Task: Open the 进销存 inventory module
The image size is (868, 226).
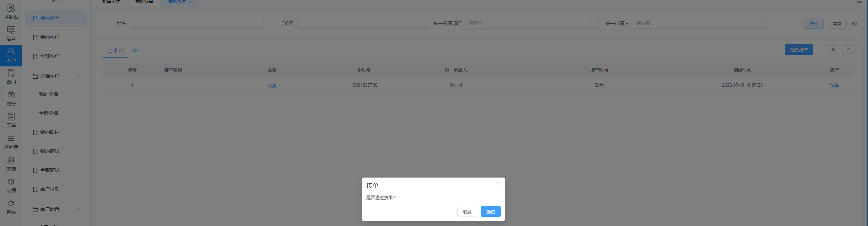Action: [11, 142]
